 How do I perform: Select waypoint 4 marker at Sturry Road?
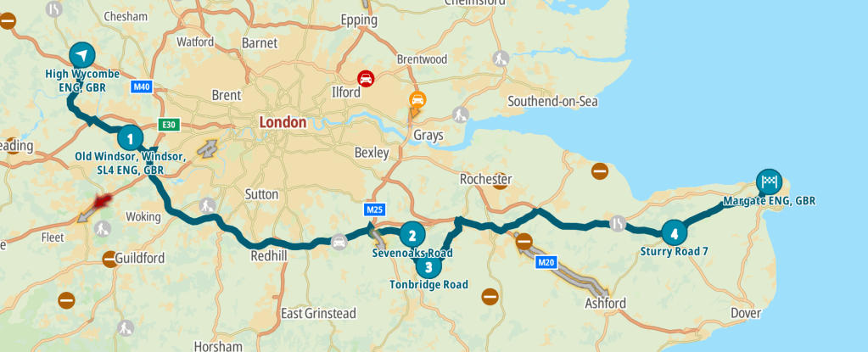pos(674,233)
